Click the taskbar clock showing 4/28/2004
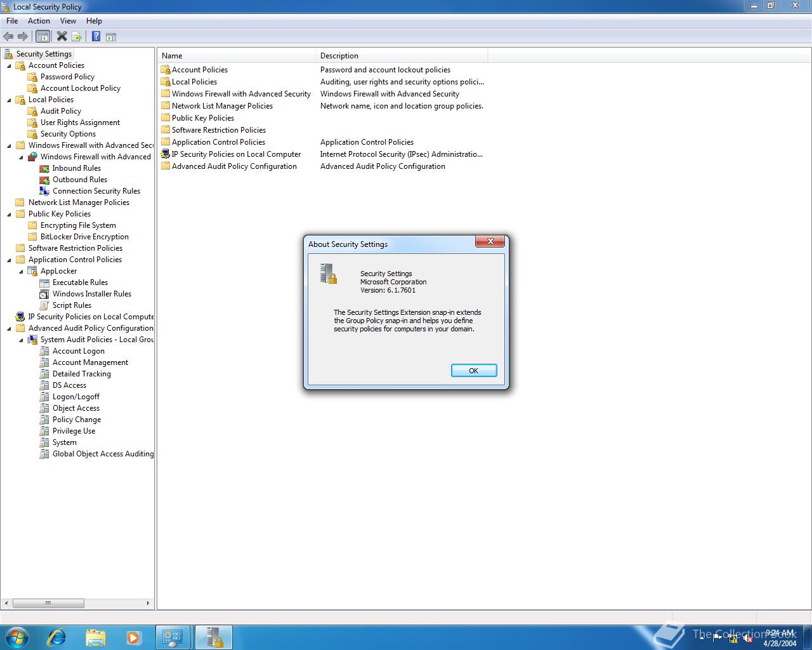812x650 pixels. click(x=780, y=638)
